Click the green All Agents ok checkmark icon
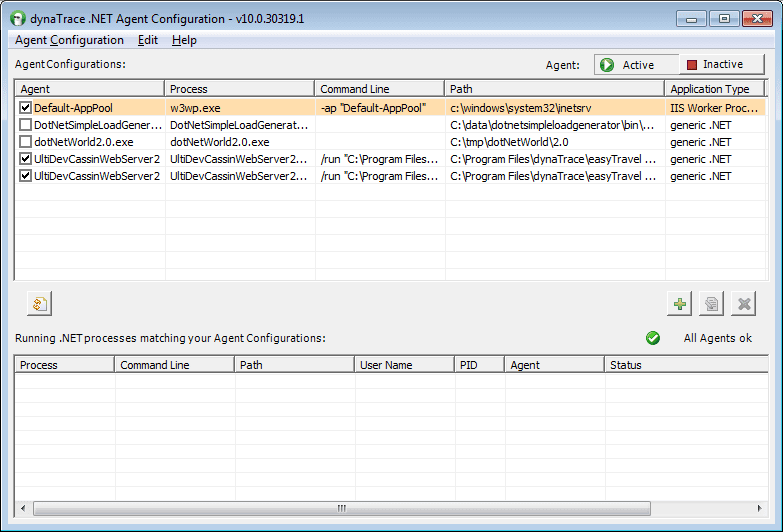 click(x=653, y=338)
